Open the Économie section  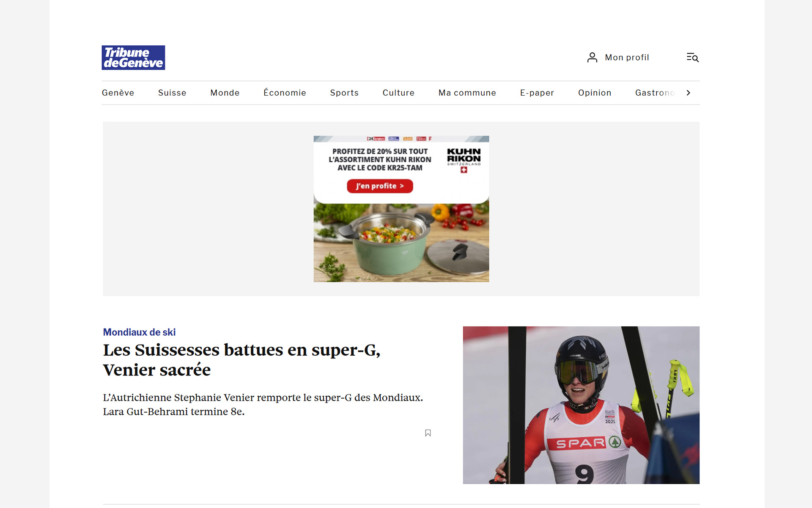click(285, 93)
